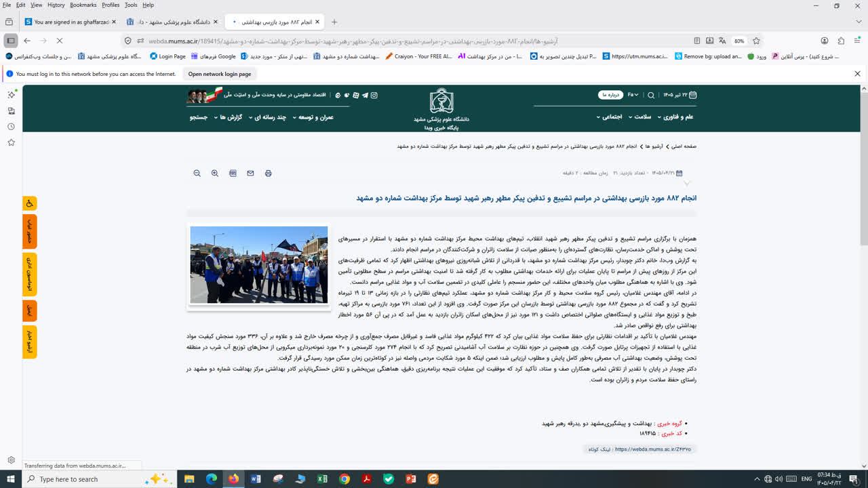Click the QR code icon in article toolbar
The width and height of the screenshot is (868, 488).
click(233, 174)
